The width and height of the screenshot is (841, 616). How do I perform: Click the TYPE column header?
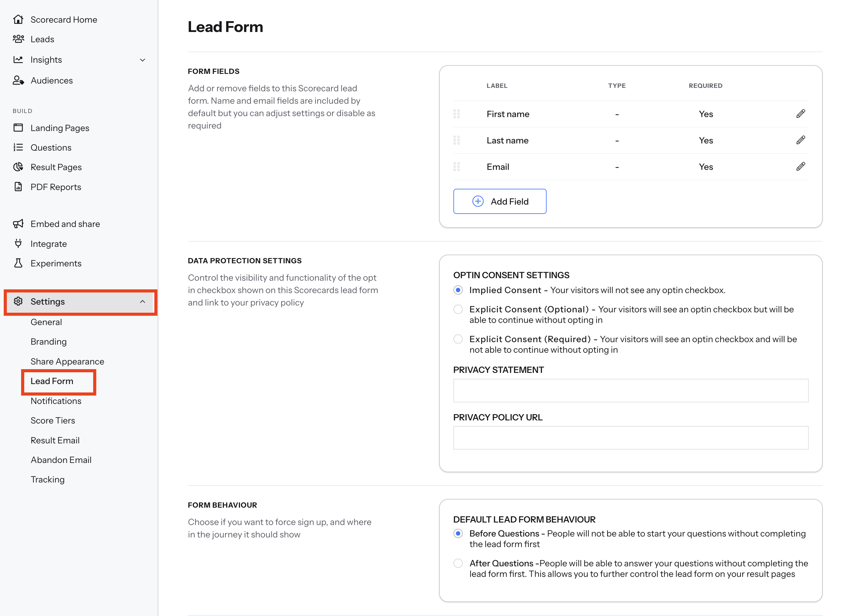click(x=617, y=86)
